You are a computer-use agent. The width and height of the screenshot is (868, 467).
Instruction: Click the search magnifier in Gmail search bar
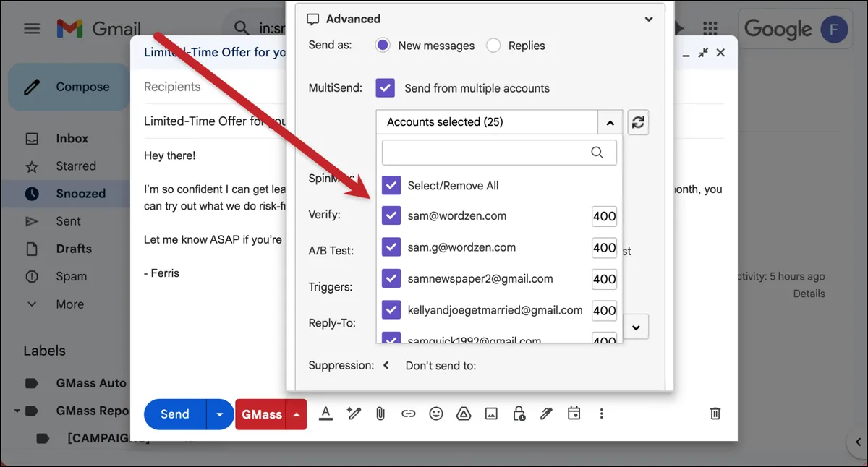point(242,28)
